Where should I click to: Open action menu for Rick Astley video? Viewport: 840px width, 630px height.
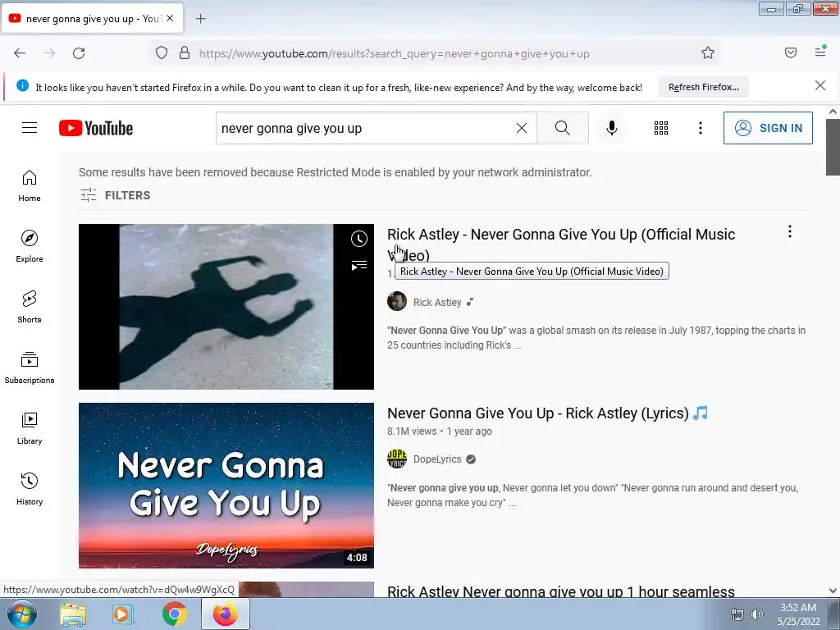[x=790, y=231]
